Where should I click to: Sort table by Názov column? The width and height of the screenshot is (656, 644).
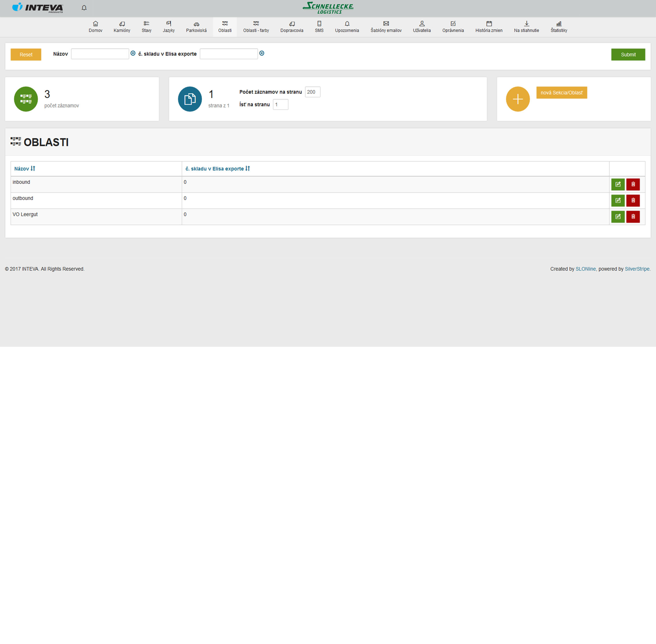click(x=24, y=168)
